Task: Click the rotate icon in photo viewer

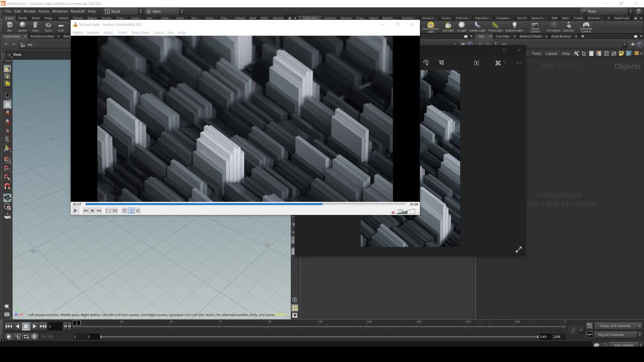Action: (x=426, y=63)
